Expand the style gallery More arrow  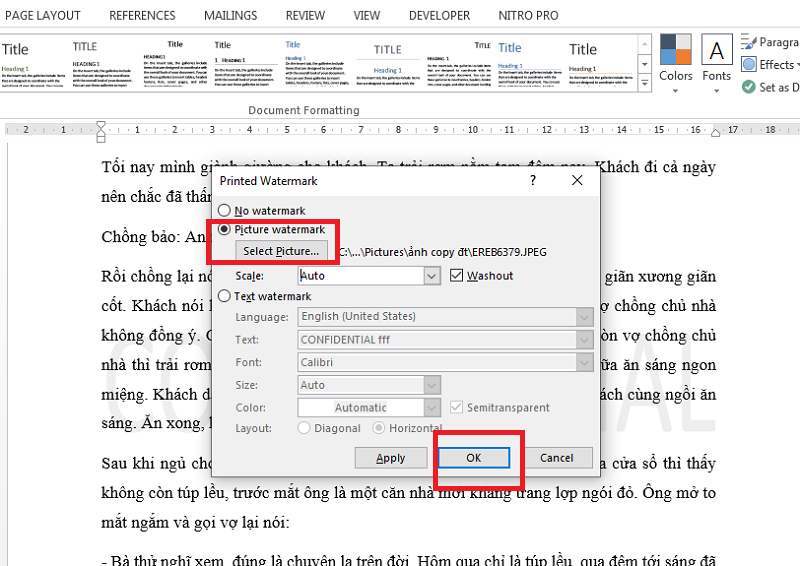tap(645, 83)
